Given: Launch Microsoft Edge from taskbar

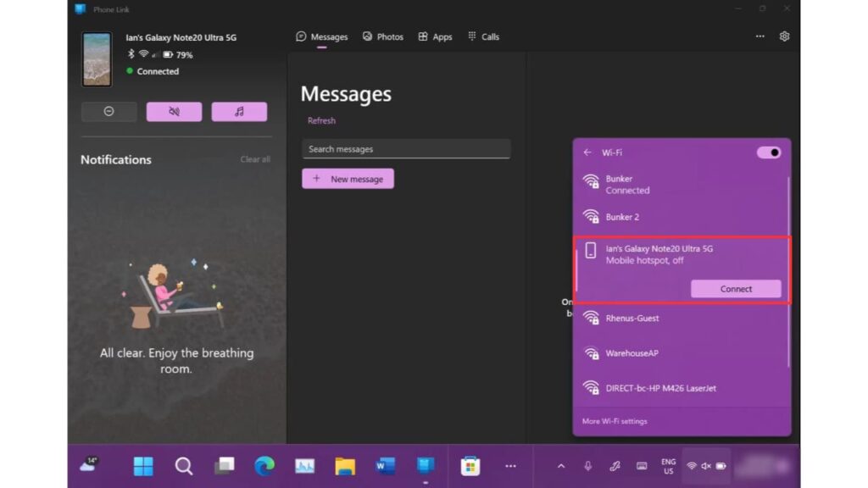Looking at the screenshot, I should coord(264,466).
